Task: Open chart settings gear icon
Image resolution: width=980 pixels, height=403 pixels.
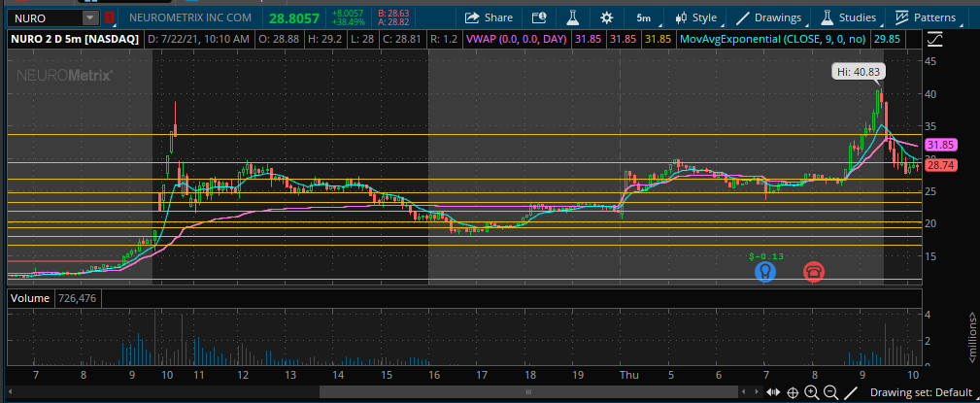Action: [606, 17]
